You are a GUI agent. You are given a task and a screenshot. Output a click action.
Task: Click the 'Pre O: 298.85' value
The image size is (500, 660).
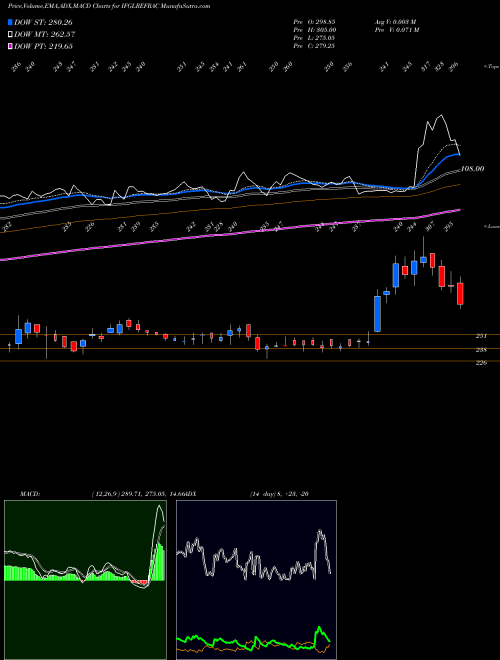[x=314, y=21]
